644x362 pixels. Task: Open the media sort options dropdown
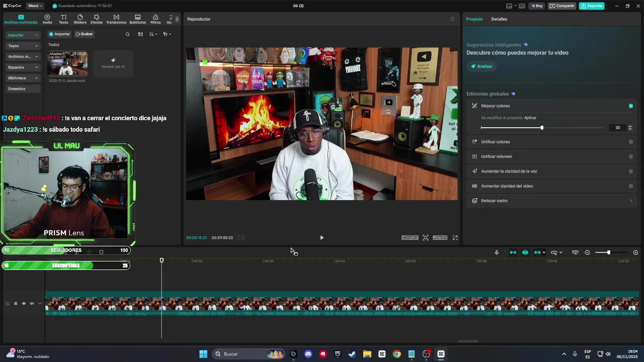coord(153,34)
